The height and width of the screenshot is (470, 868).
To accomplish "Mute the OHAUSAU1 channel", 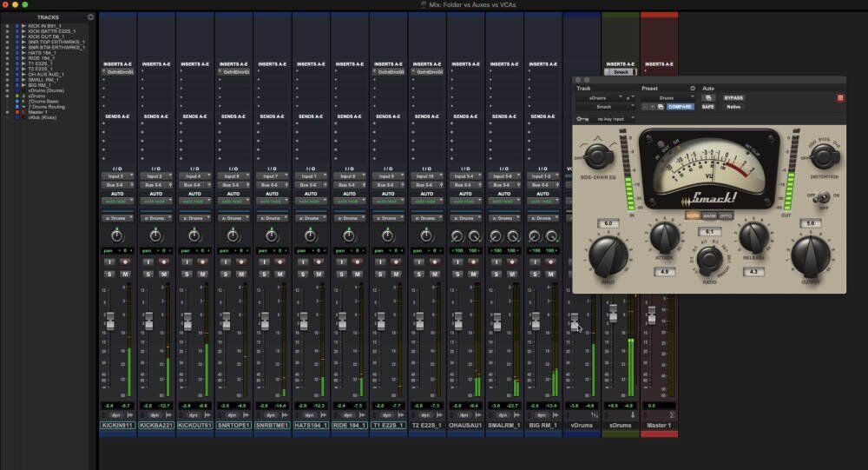I will coord(473,275).
